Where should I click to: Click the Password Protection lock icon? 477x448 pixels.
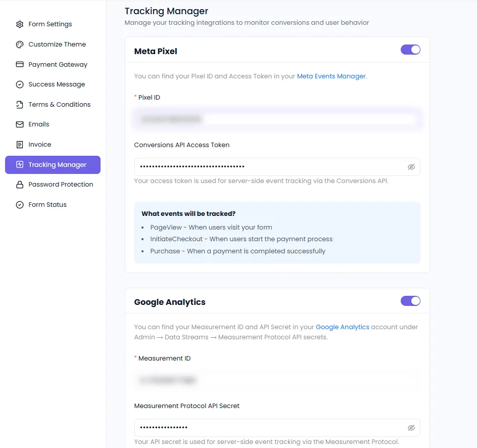tap(20, 185)
